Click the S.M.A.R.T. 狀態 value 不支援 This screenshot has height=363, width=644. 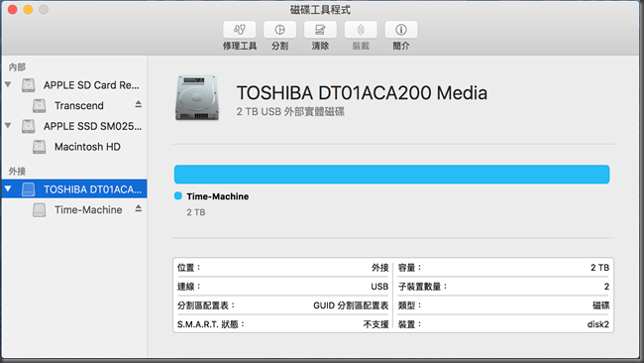tap(376, 324)
